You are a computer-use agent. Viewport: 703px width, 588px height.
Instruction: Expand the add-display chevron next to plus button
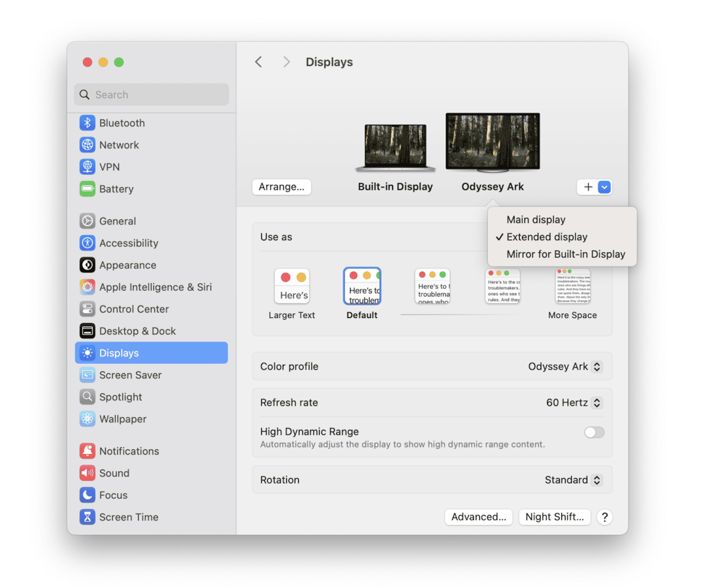pyautogui.click(x=604, y=187)
